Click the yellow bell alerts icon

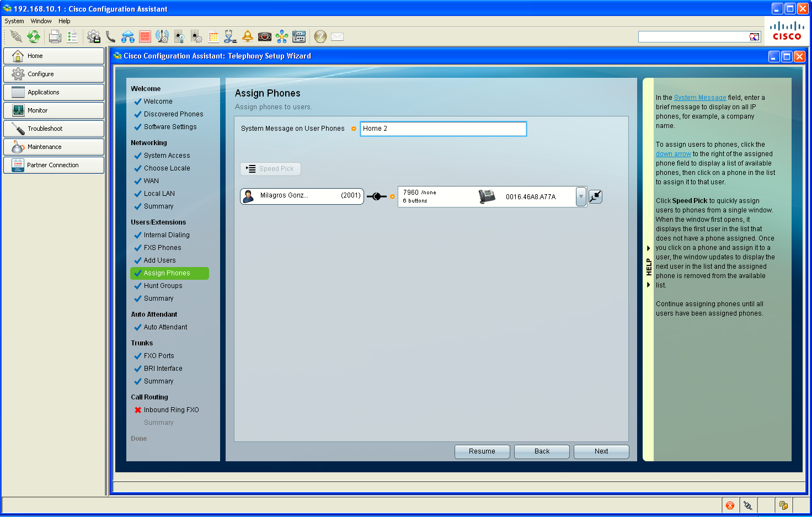click(248, 36)
